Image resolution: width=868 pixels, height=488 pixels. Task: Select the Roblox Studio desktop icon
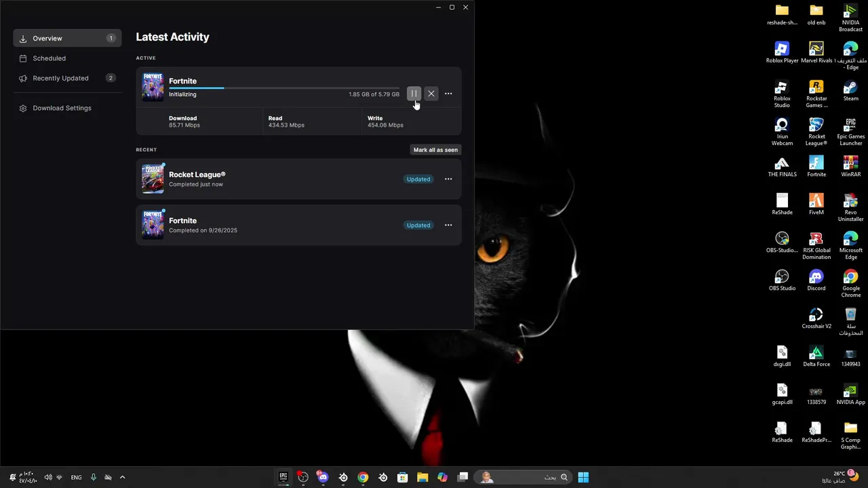(x=782, y=94)
